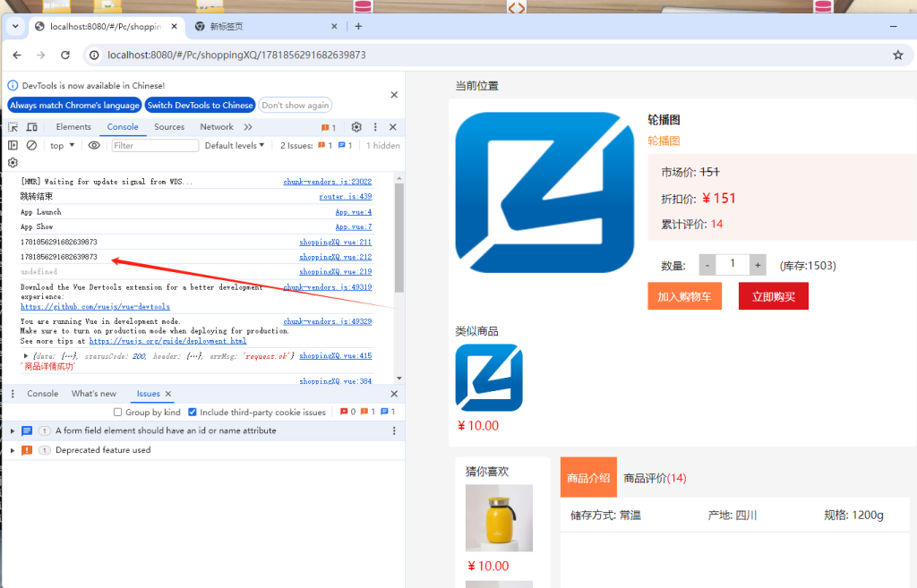The height and width of the screenshot is (588, 917).
Task: Open DevTools settings gear icon
Action: coord(356,127)
